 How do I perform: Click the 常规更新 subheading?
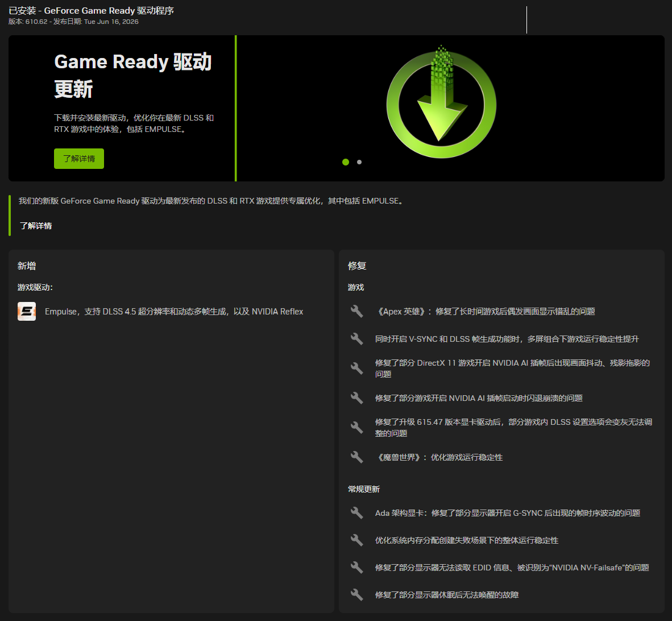click(x=364, y=489)
